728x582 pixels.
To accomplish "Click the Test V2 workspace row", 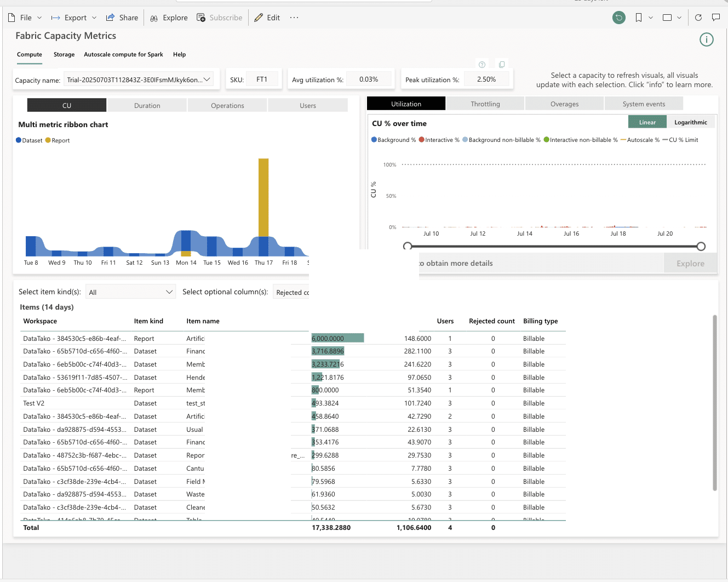I will [x=293, y=403].
